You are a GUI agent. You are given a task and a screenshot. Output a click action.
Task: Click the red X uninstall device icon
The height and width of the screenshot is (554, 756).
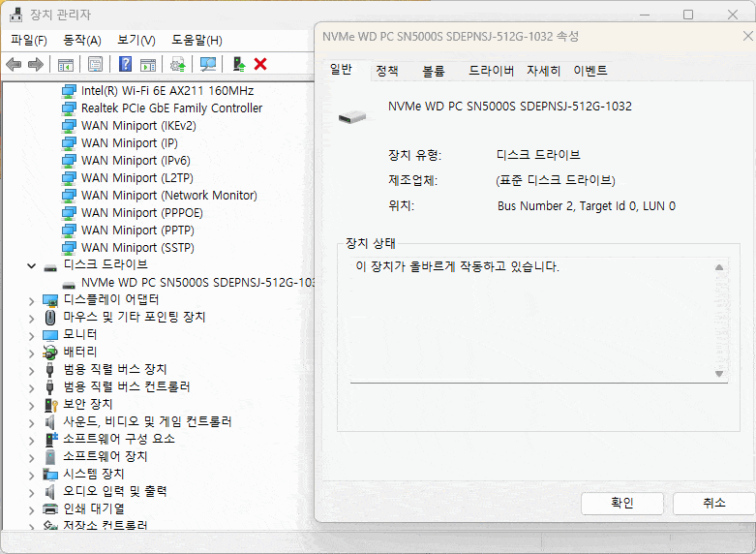click(260, 64)
